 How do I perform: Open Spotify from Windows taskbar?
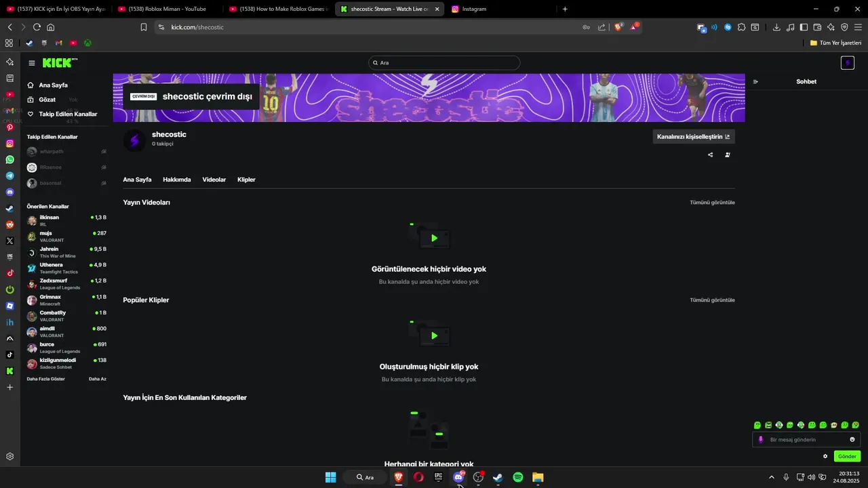[518, 477]
